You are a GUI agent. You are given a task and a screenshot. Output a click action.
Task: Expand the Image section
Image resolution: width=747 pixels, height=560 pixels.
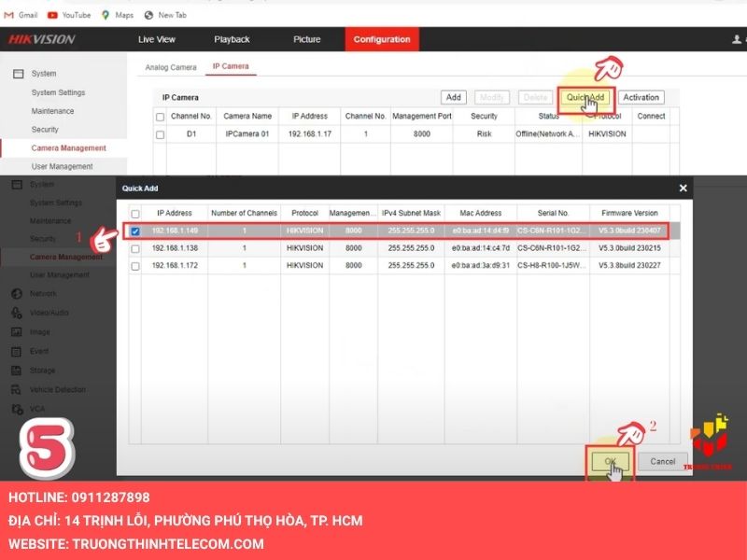pyautogui.click(x=39, y=332)
